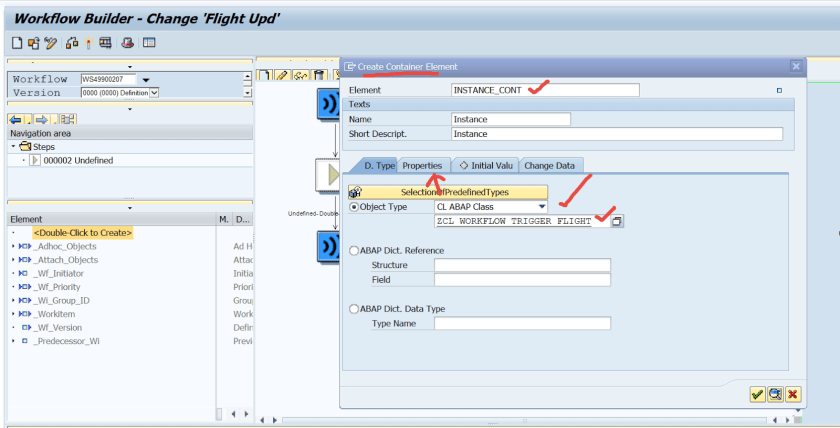The width and height of the screenshot is (840, 428).
Task: Cancel dialog with the red X button
Action: point(793,395)
